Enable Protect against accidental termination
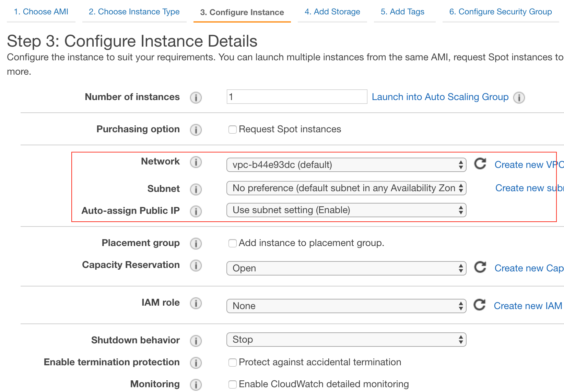Image resolution: width=564 pixels, height=392 pixels. pyautogui.click(x=233, y=363)
